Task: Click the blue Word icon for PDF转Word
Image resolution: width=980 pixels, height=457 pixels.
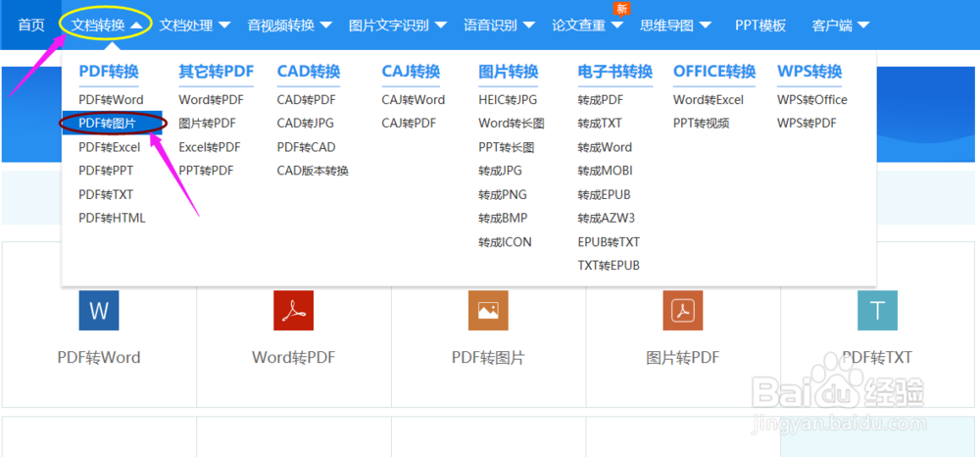Action: click(x=99, y=310)
